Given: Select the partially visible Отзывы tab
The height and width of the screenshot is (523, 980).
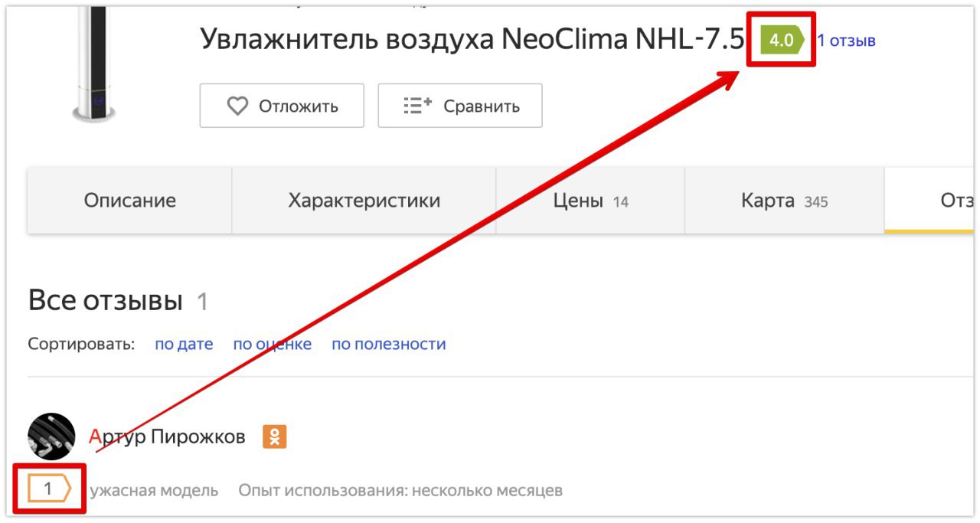Looking at the screenshot, I should coord(929,201).
